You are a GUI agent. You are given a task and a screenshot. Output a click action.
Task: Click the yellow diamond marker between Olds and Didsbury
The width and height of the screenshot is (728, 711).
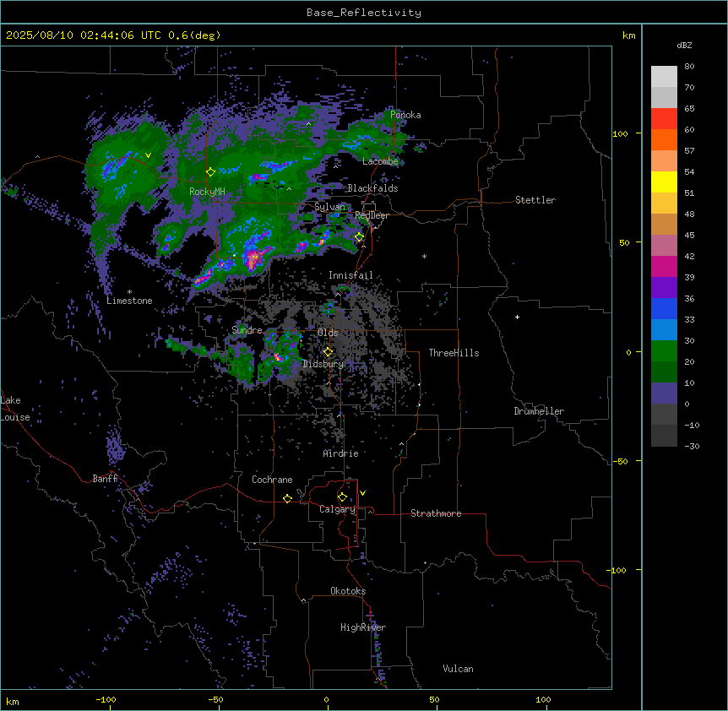coord(328,352)
